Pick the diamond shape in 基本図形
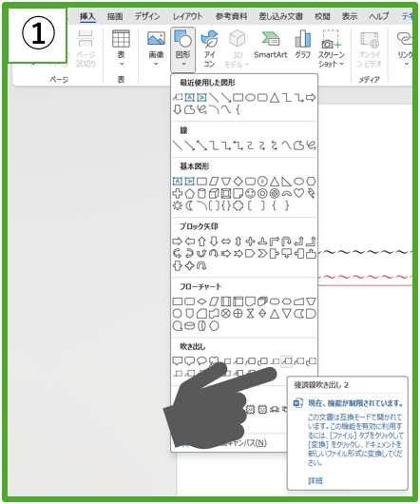Viewport: 420px width, 504px height. coord(238,182)
